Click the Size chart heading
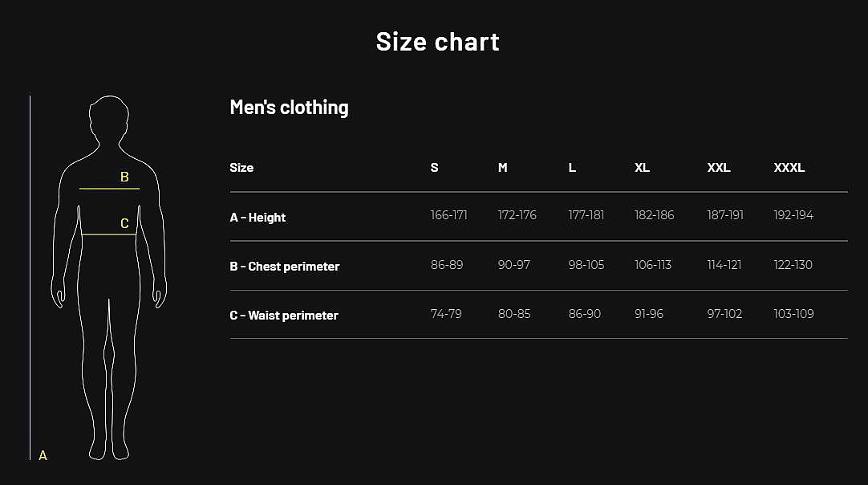 [x=438, y=42]
